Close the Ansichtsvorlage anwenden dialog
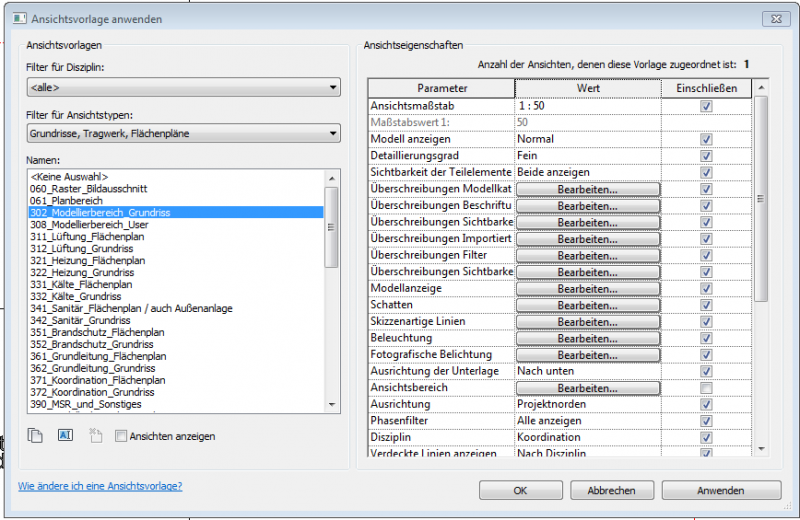 (772, 19)
